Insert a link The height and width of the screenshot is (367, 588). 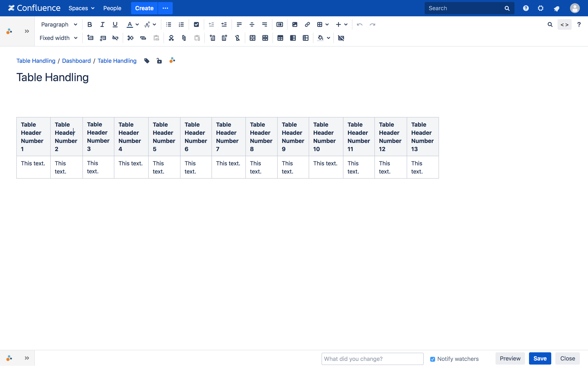coord(307,24)
